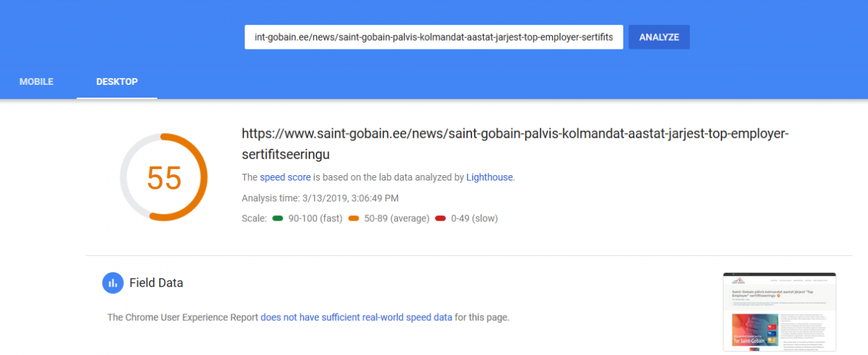The height and width of the screenshot is (355, 868).
Task: Click the score 55 gauge
Action: pyautogui.click(x=163, y=178)
